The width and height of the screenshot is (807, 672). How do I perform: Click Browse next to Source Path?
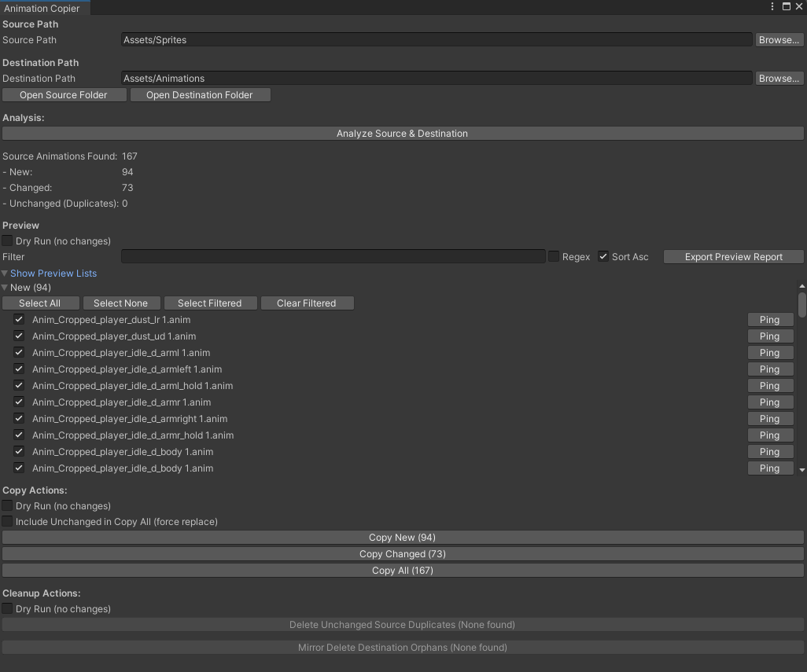tap(779, 39)
